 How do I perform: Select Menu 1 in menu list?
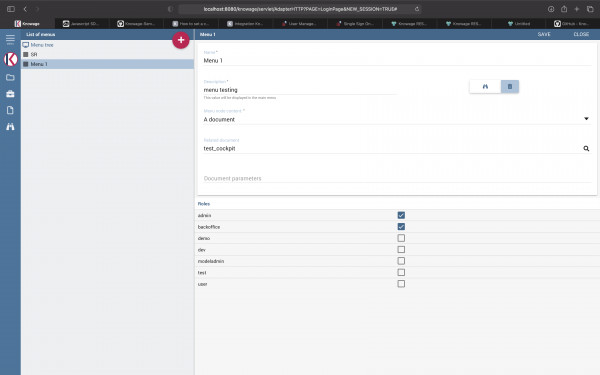(x=107, y=64)
